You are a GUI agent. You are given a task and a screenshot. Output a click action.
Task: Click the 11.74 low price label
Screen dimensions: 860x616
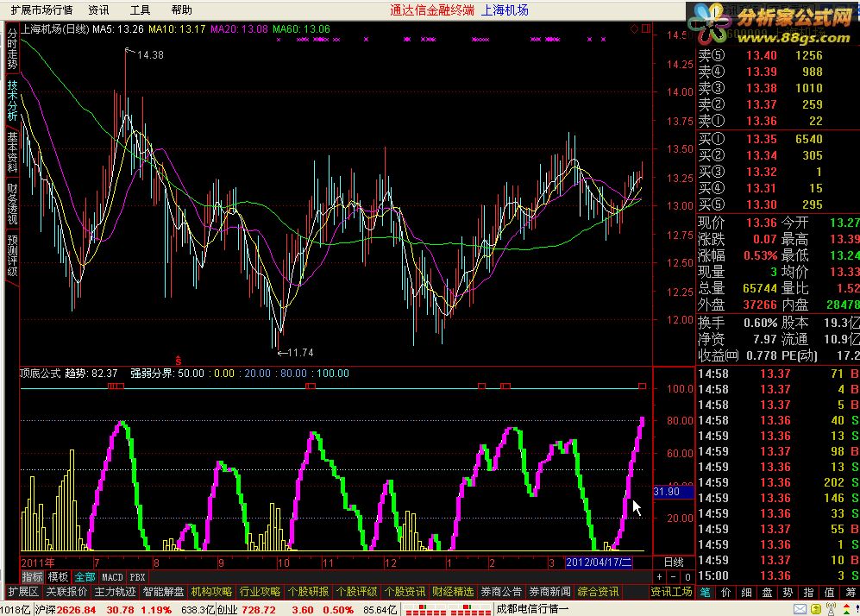[x=300, y=353]
